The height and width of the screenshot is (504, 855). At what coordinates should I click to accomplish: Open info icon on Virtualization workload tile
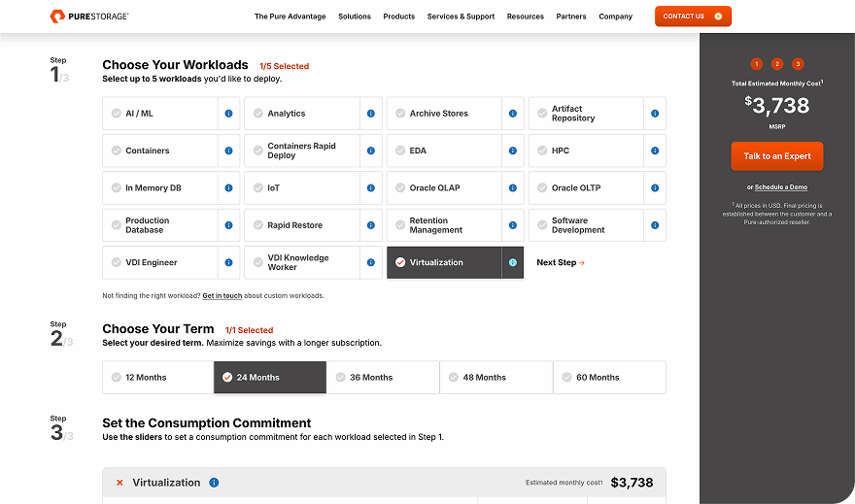coord(512,262)
